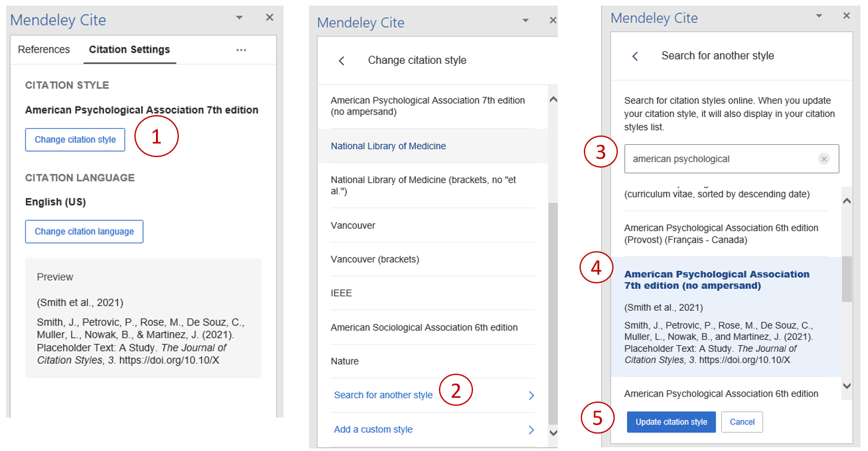Open the References tab
This screenshot has width=868, height=451.
[44, 49]
